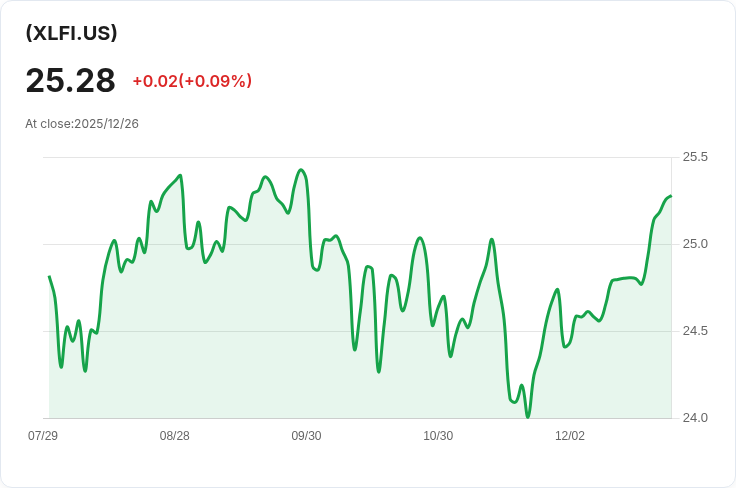Click the sharp dip to 24.3 after 09/30
The height and width of the screenshot is (488, 736).
pyautogui.click(x=379, y=371)
